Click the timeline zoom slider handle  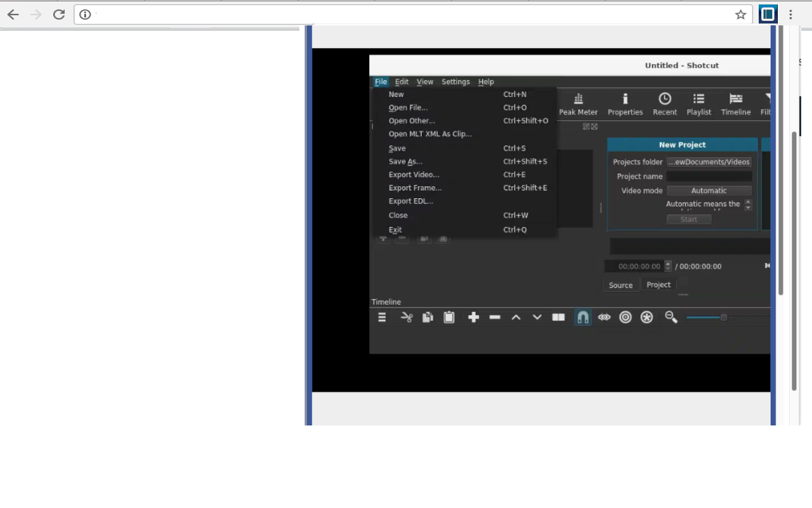tap(723, 317)
